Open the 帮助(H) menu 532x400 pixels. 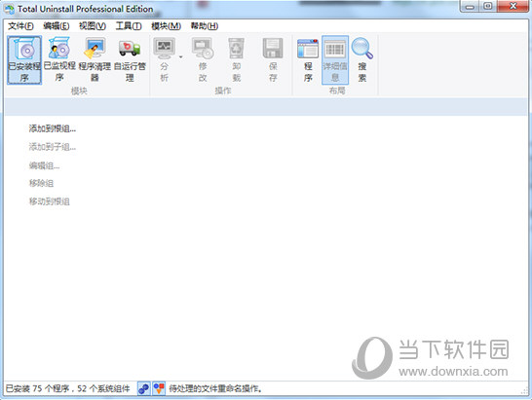click(x=205, y=26)
